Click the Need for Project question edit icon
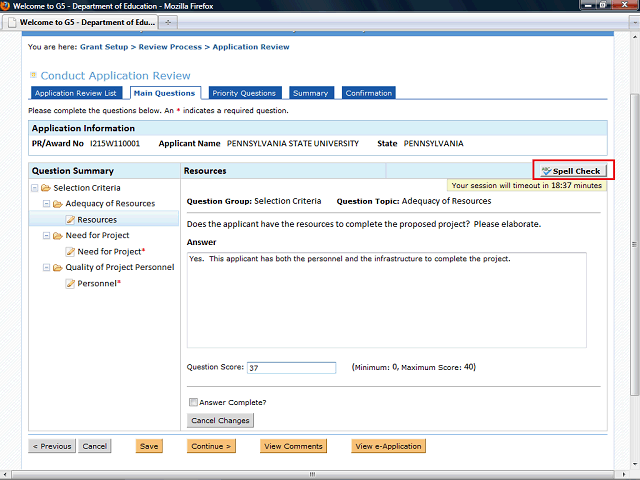The width and height of the screenshot is (640, 480). (70, 252)
